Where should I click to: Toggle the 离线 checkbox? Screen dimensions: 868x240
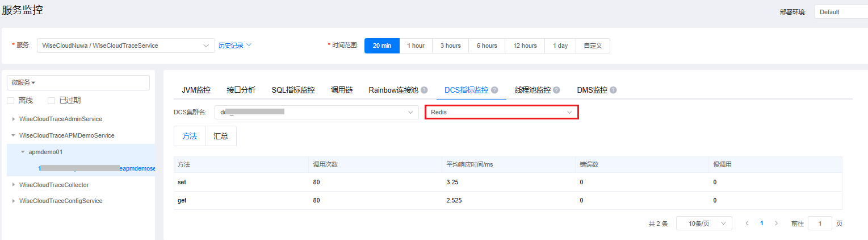click(x=11, y=101)
